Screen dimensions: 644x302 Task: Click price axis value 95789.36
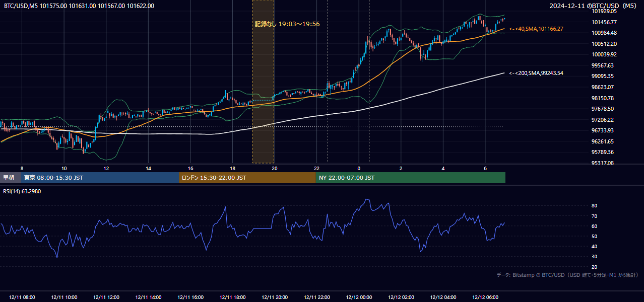(602, 152)
